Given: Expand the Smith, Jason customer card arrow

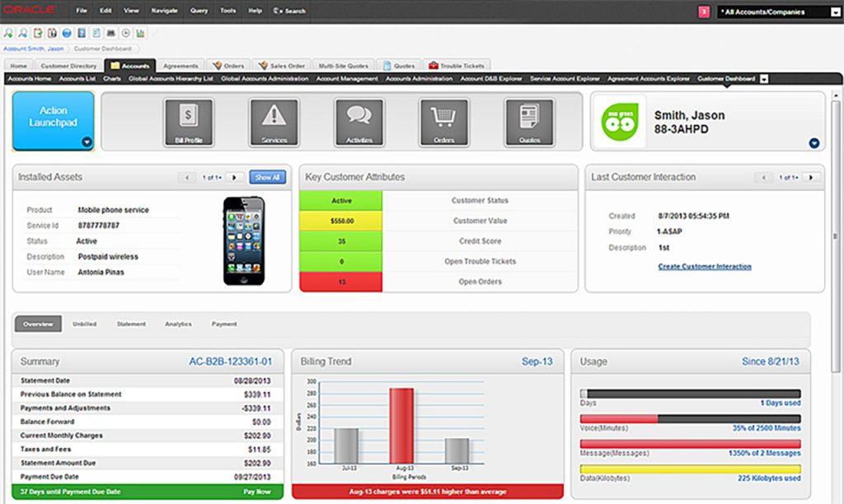Looking at the screenshot, I should pos(814,142).
